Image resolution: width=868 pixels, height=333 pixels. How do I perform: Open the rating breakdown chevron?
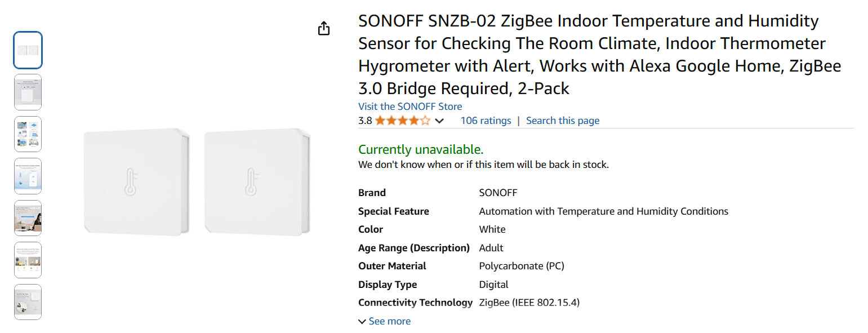[439, 121]
